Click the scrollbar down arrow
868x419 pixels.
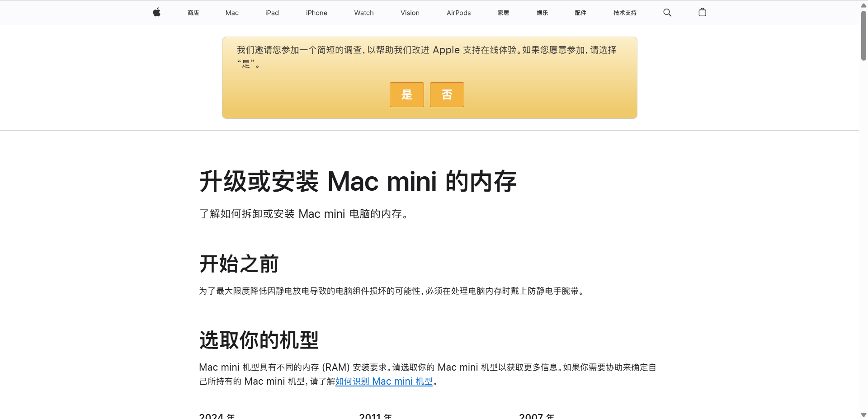click(863, 414)
